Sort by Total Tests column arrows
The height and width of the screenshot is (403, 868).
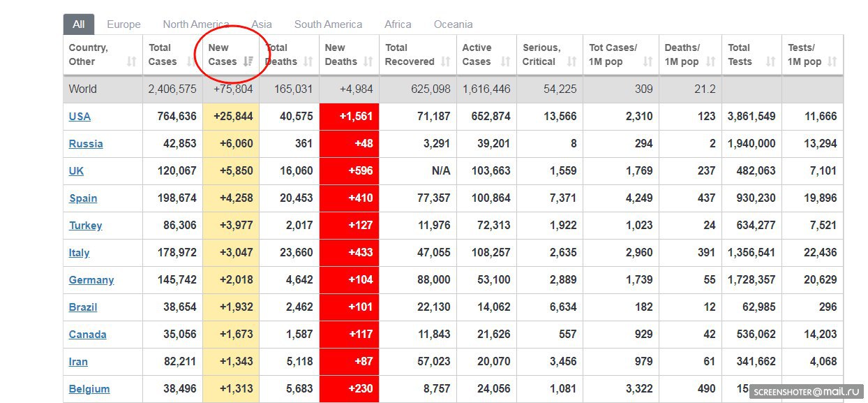771,61
